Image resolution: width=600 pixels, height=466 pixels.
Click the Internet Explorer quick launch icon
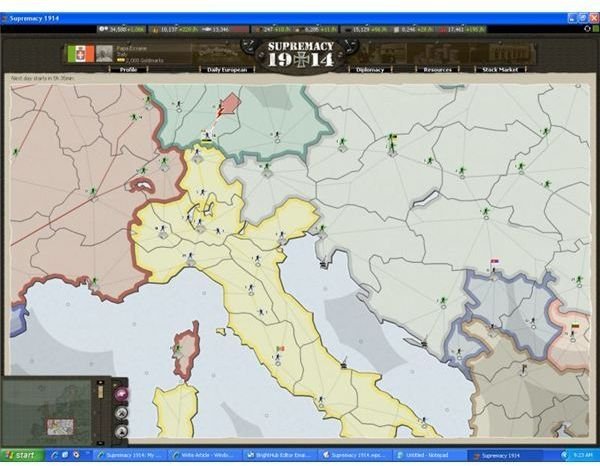[54, 455]
